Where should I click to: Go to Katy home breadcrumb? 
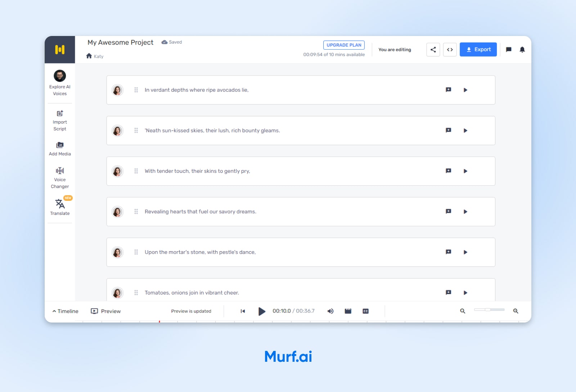(95, 56)
